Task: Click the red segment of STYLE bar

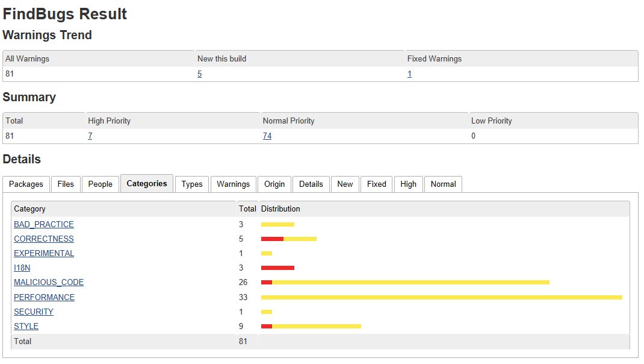Action: tap(267, 327)
